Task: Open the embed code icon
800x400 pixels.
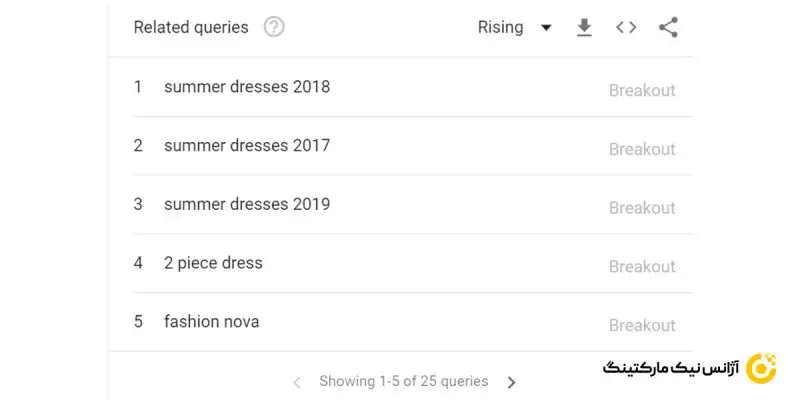Action: pyautogui.click(x=626, y=28)
